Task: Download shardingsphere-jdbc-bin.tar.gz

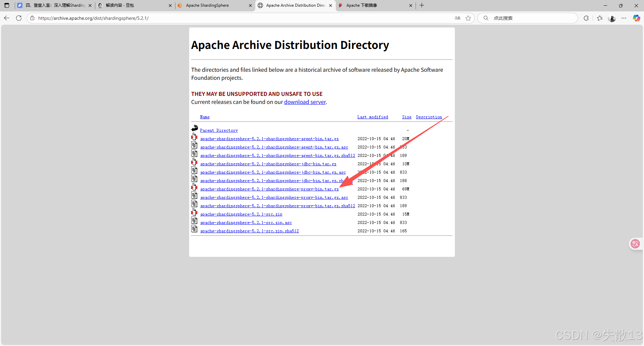Action: (x=268, y=164)
